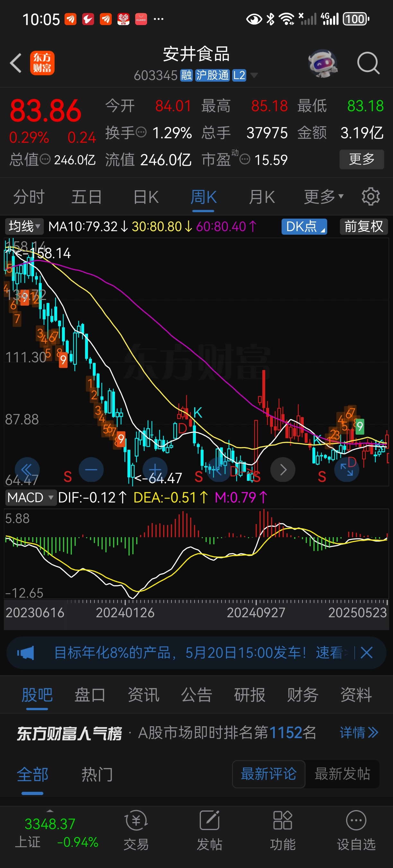Open 盘口 section tab
Screen dimensions: 393x868
tap(90, 695)
